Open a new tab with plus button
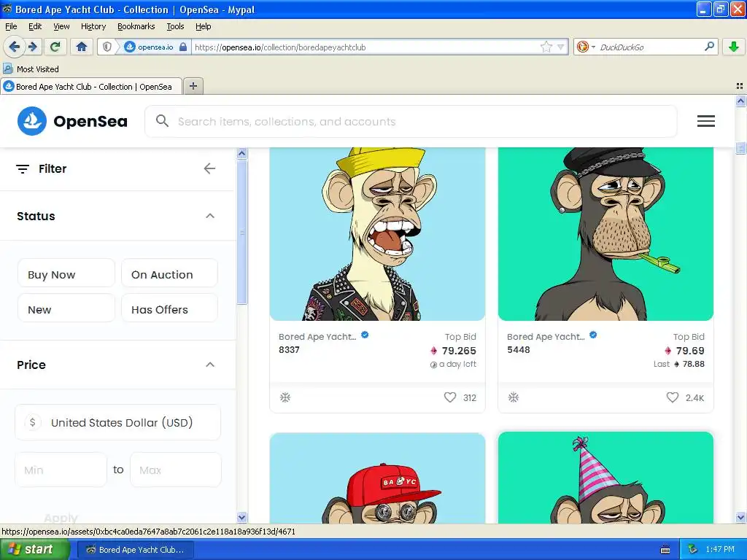Image resolution: width=747 pixels, height=560 pixels. coord(193,86)
